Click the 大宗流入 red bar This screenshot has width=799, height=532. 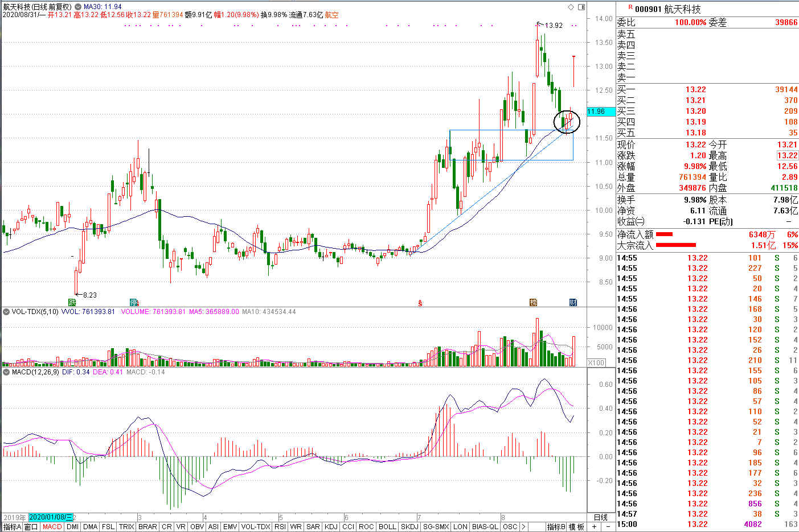pos(676,245)
